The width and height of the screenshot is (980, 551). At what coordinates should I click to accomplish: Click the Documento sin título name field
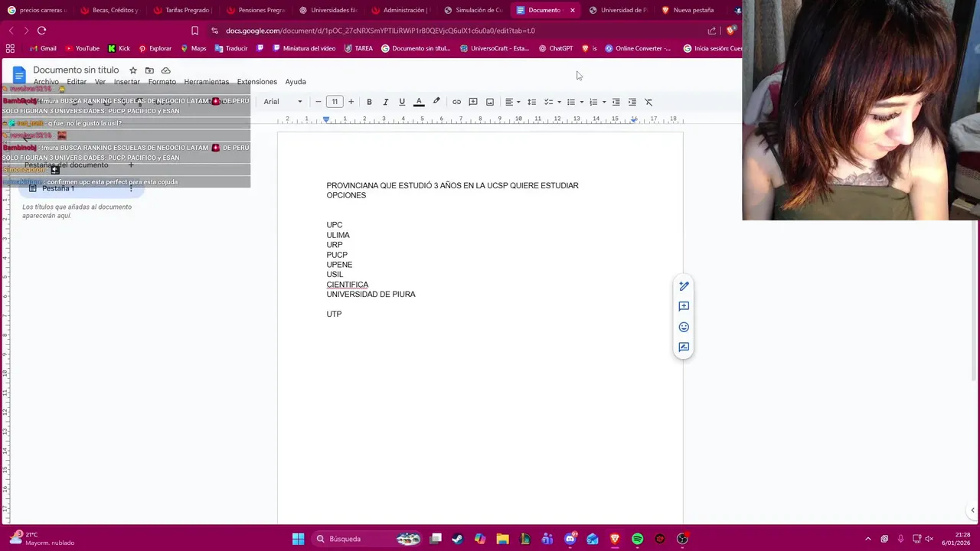pyautogui.click(x=76, y=70)
